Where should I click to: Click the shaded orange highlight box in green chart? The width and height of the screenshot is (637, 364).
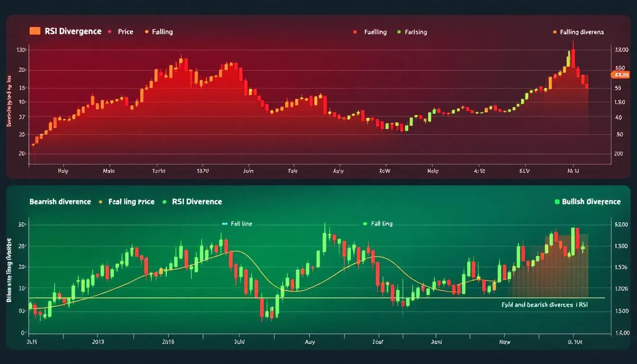pos(550,265)
